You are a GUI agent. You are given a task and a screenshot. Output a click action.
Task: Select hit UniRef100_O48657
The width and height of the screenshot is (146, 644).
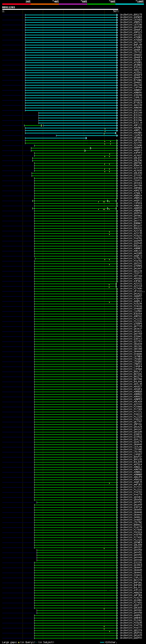[131, 296]
